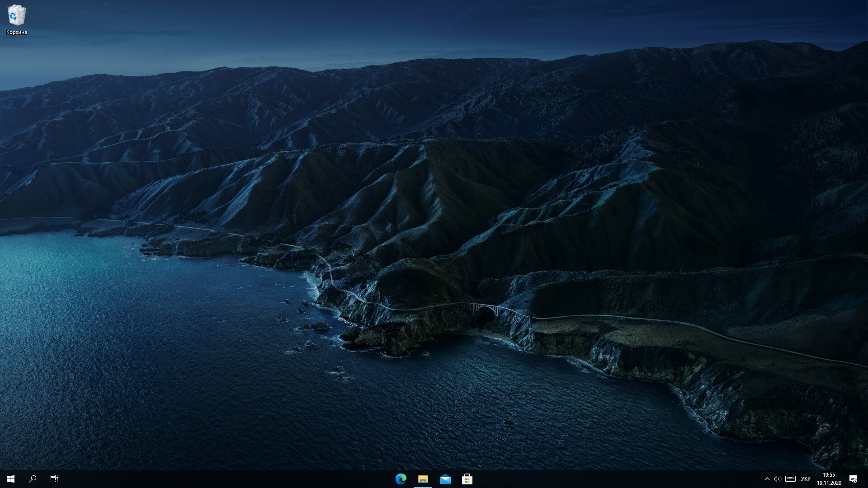Open the volume speaker control
This screenshot has height=488, width=868.
tap(778, 479)
